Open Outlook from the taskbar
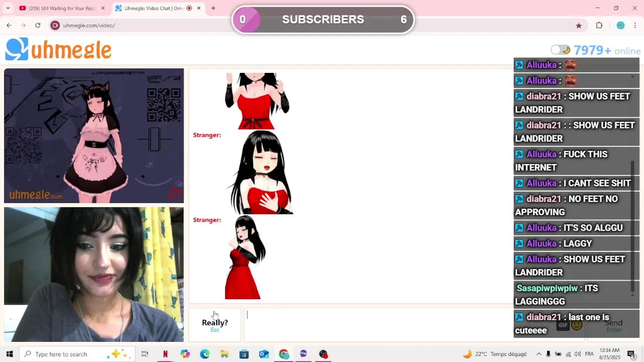 click(x=264, y=354)
